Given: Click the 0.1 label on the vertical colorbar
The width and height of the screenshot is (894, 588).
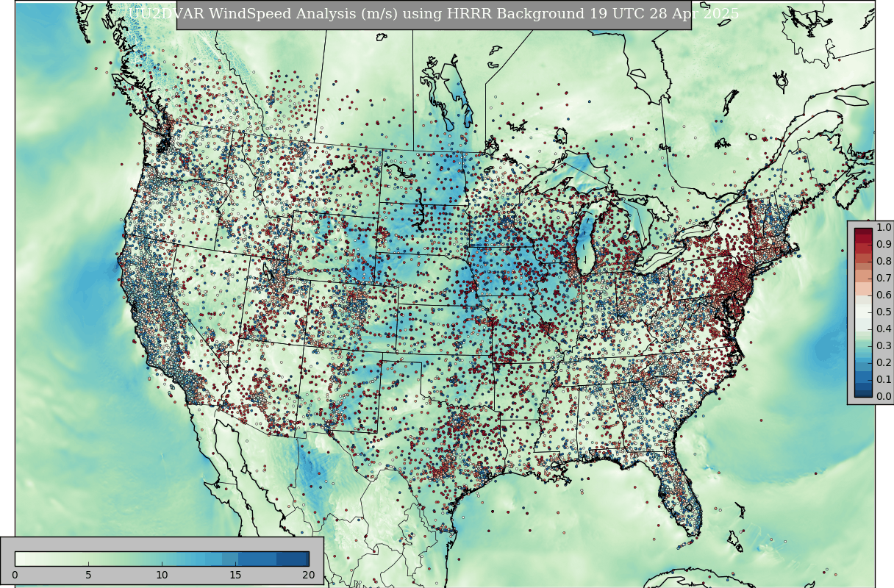Looking at the screenshot, I should point(884,380).
